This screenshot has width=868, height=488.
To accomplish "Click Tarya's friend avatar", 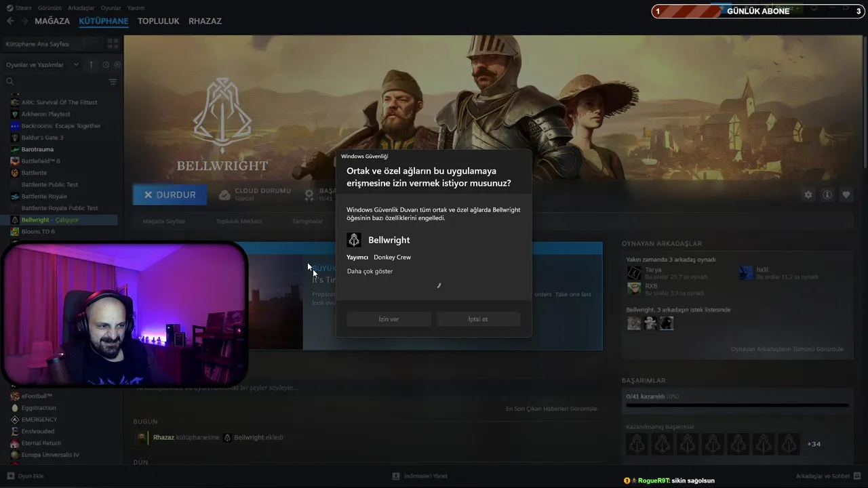I will 634,272.
